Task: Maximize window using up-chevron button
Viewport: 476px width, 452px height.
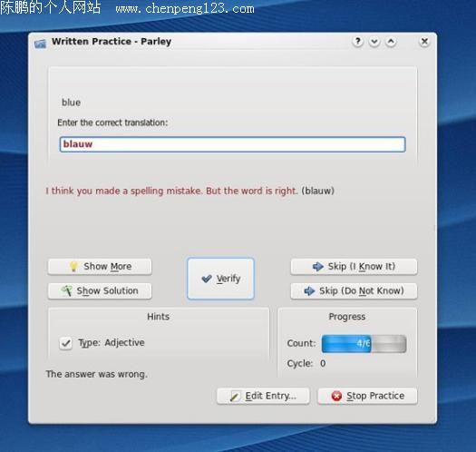Action: [391, 42]
